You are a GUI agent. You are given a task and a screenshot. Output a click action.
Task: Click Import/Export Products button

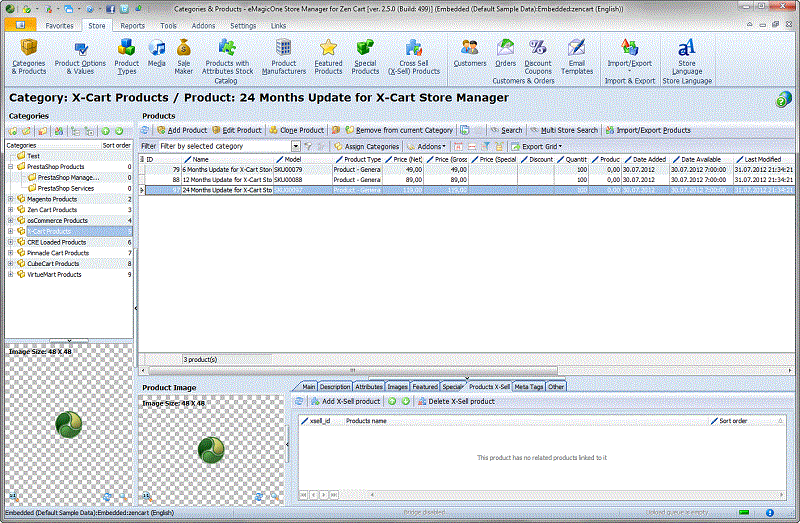coord(648,130)
